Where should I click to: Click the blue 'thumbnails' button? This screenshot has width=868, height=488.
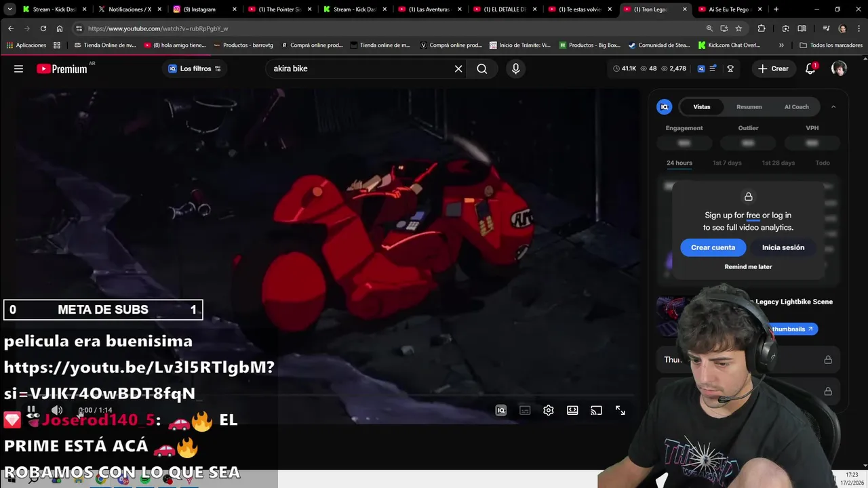(791, 329)
